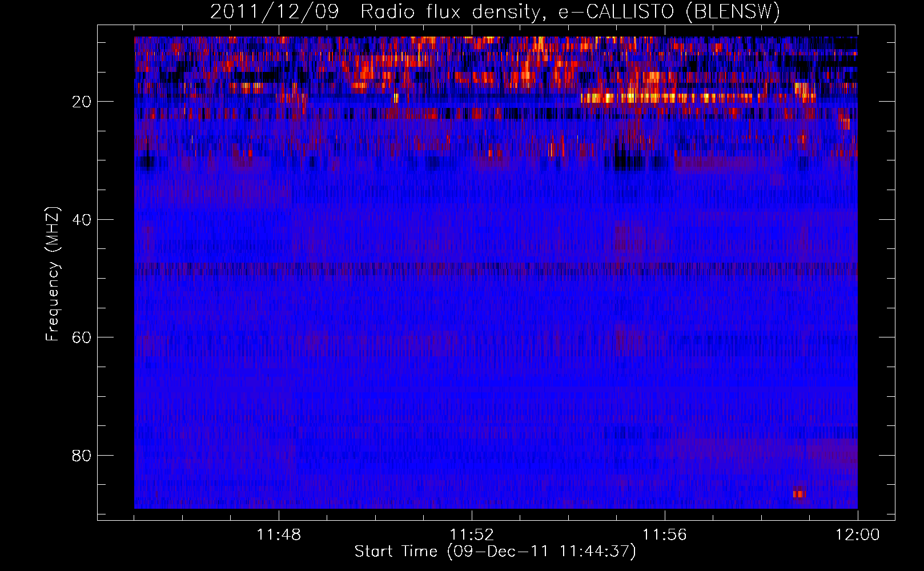Click the "11:48" time tick label
This screenshot has height=571, width=924.
tap(279, 535)
